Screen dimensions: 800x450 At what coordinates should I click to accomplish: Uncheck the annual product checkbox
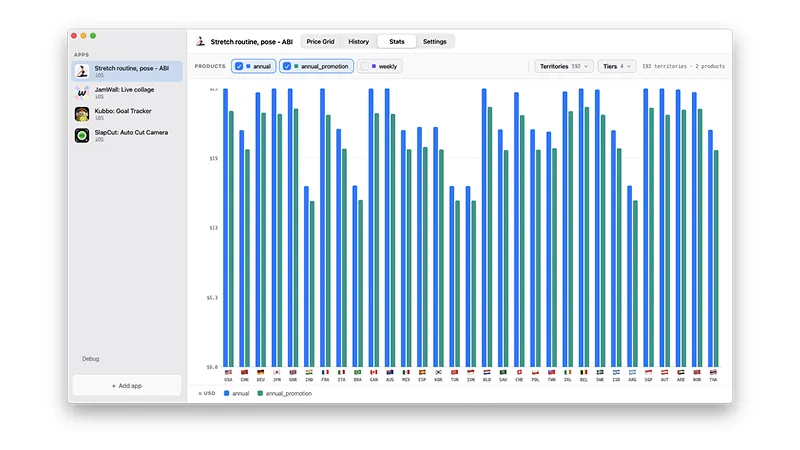coord(239,66)
